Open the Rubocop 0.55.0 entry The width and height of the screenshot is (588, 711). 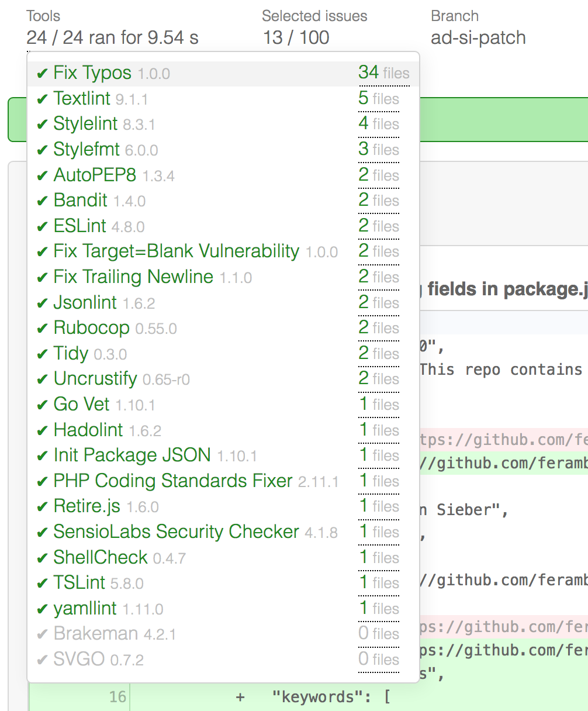tap(223, 328)
